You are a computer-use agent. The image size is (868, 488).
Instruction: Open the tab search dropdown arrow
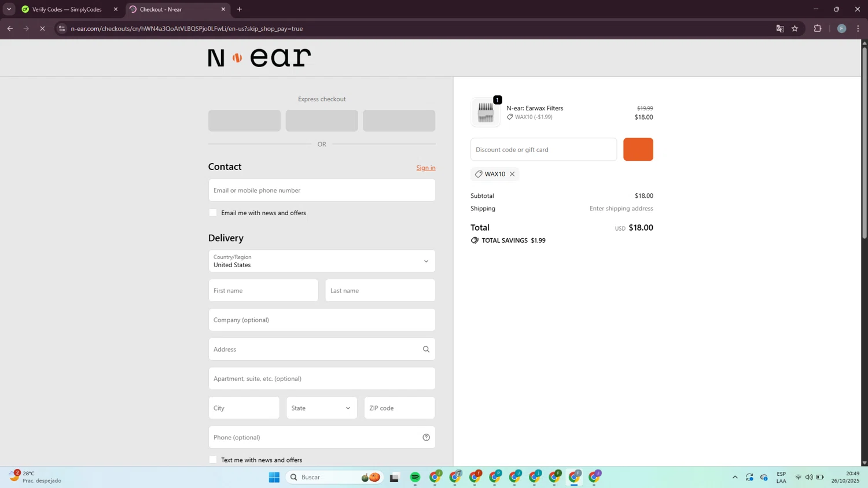pyautogui.click(x=9, y=9)
